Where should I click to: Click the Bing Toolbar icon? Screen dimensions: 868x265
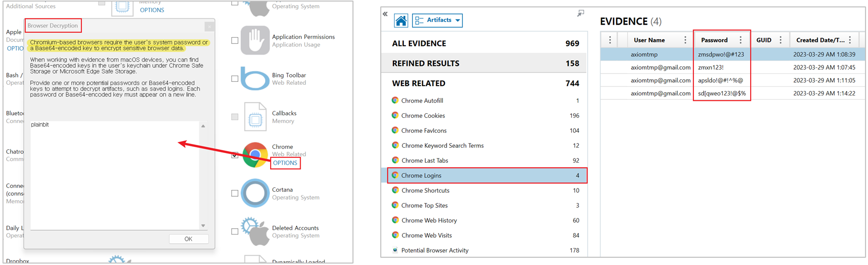point(255,78)
